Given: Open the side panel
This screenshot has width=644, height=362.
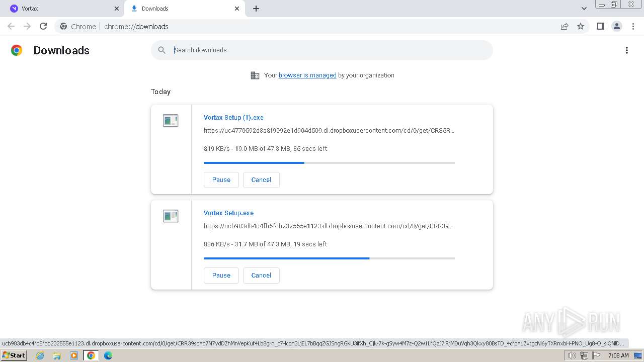Looking at the screenshot, I should 600,26.
